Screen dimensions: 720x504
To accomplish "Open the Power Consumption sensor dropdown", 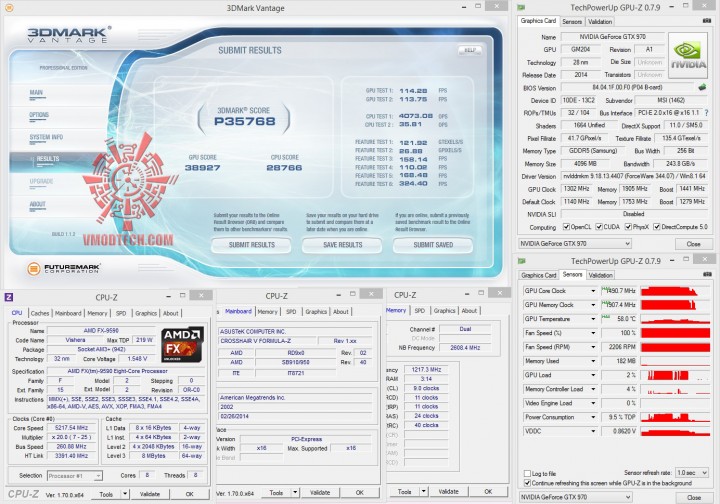I will pyautogui.click(x=593, y=417).
